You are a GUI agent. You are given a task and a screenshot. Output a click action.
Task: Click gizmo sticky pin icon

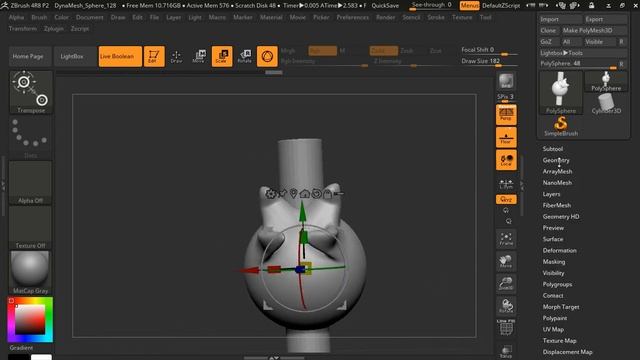click(x=282, y=193)
